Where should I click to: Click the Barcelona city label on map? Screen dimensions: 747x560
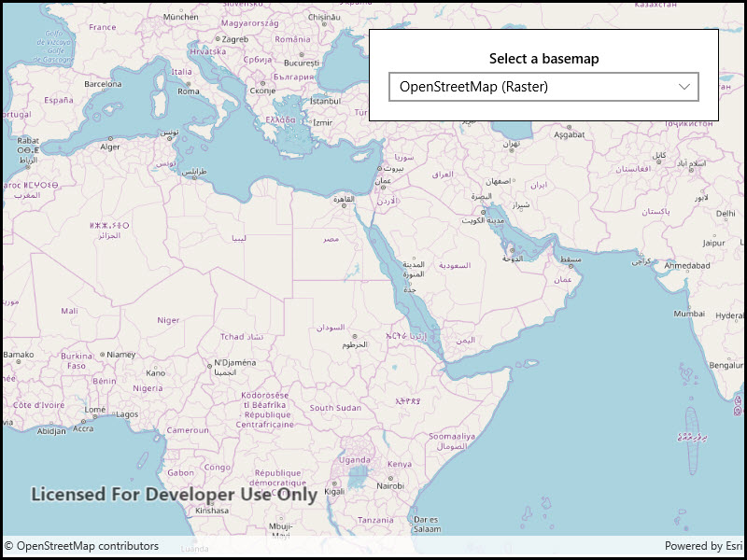103,84
